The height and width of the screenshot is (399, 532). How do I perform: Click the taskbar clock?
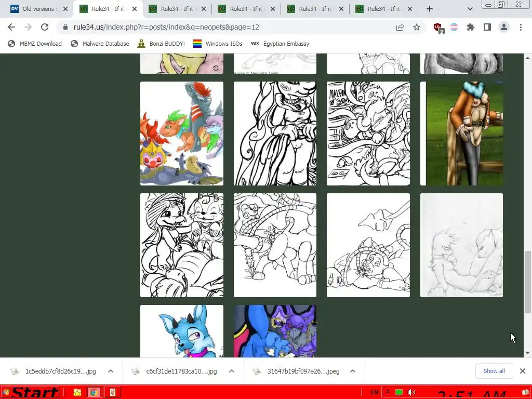coord(472,394)
